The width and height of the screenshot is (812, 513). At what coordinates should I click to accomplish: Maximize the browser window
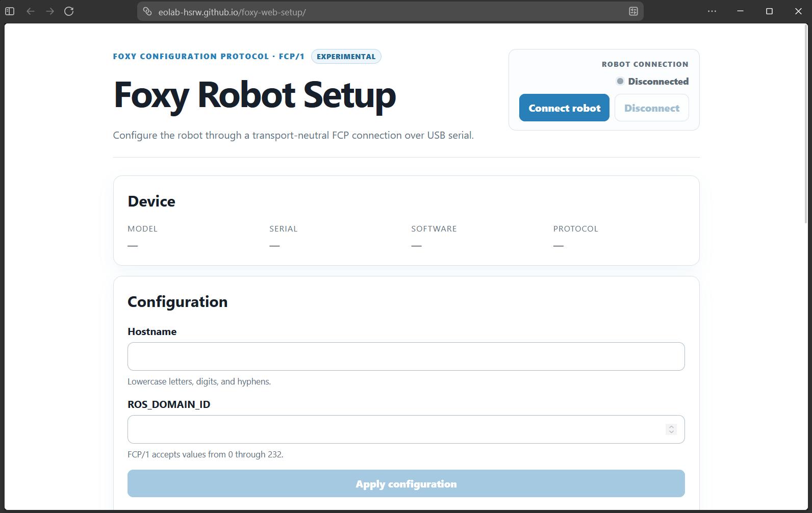coord(770,11)
